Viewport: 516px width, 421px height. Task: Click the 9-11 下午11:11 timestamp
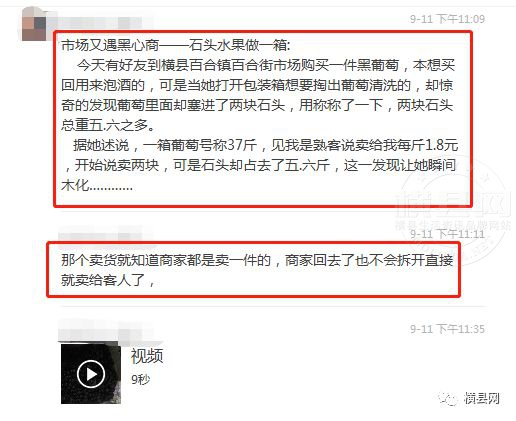(x=447, y=234)
